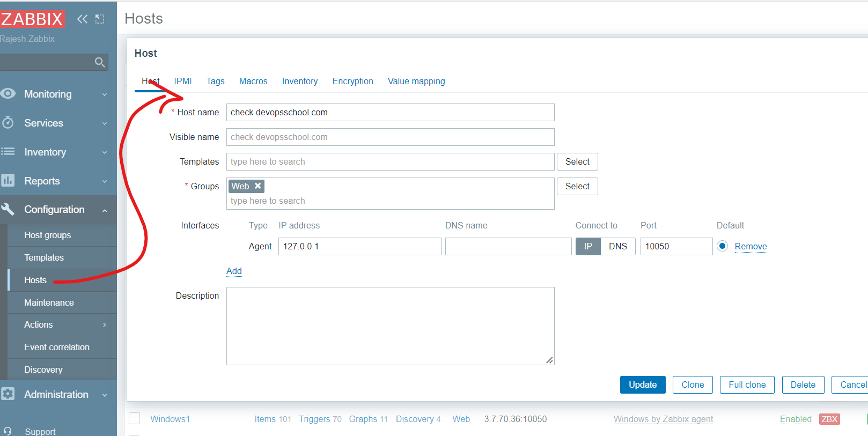Remove the Web group tag
Viewport: 868px width, 436px height.
tap(258, 186)
